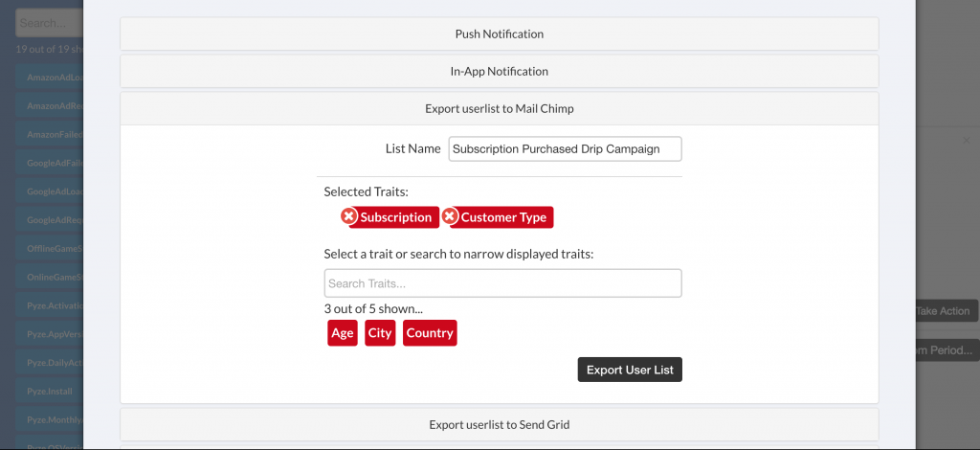Remove the Customer Type selected trait
This screenshot has height=450, width=980.
click(450, 216)
